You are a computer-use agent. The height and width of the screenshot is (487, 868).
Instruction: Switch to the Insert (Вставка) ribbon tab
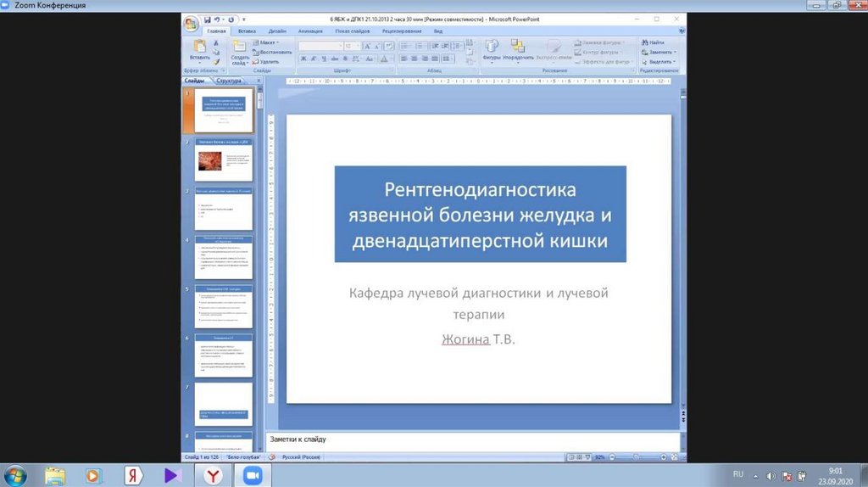pyautogui.click(x=247, y=31)
